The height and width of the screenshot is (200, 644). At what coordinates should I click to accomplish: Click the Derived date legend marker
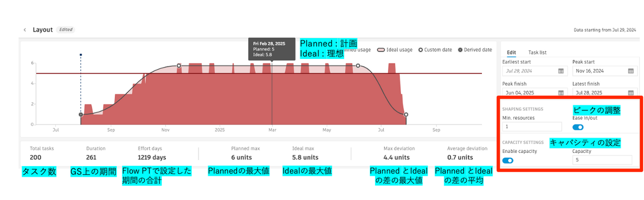(460, 50)
